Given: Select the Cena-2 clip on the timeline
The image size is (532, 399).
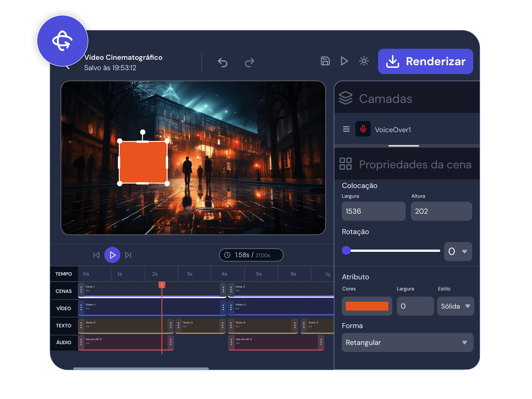Looking at the screenshot, I should [281, 289].
